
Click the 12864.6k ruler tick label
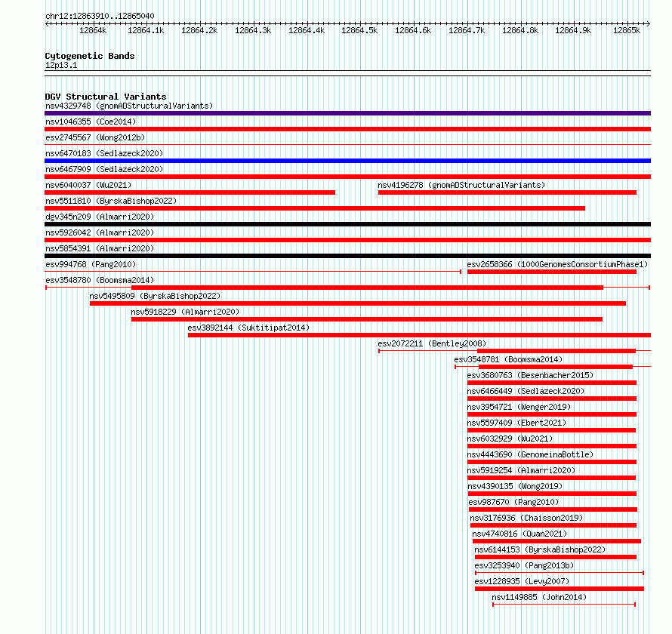(413, 30)
